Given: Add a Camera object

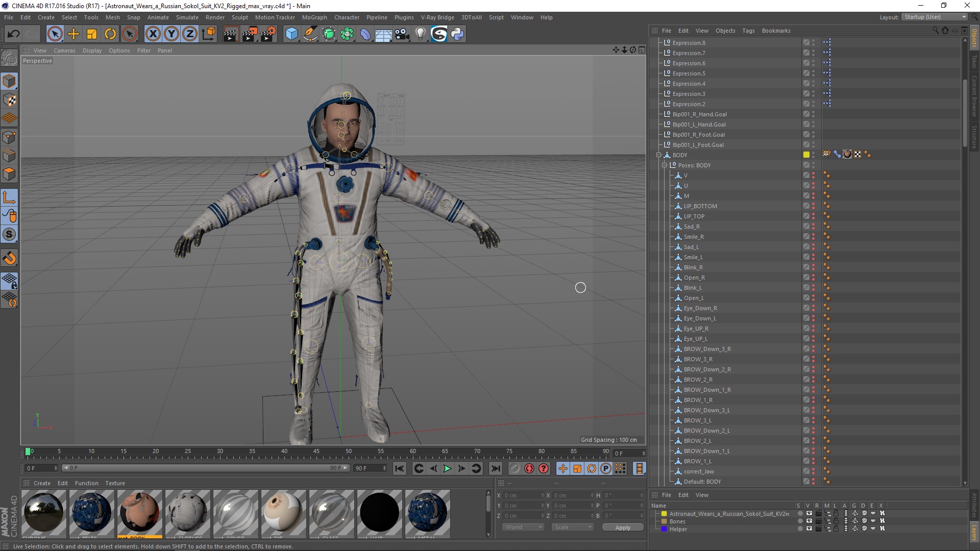Looking at the screenshot, I should (402, 34).
